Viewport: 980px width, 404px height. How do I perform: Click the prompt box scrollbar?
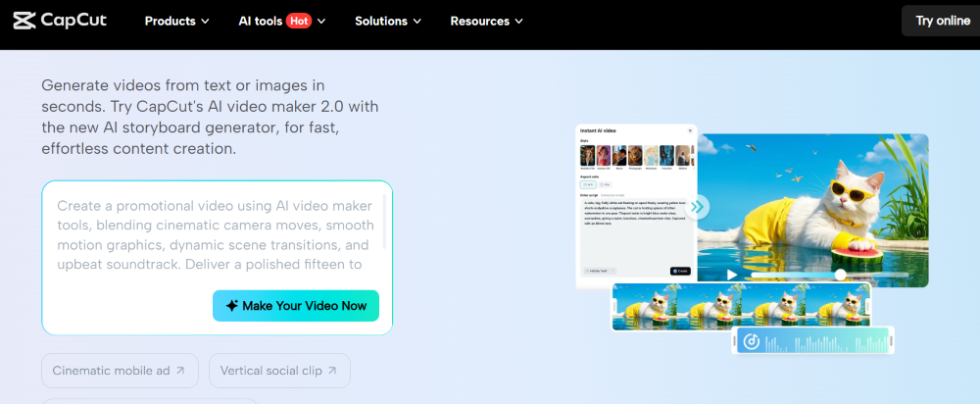pos(384,222)
